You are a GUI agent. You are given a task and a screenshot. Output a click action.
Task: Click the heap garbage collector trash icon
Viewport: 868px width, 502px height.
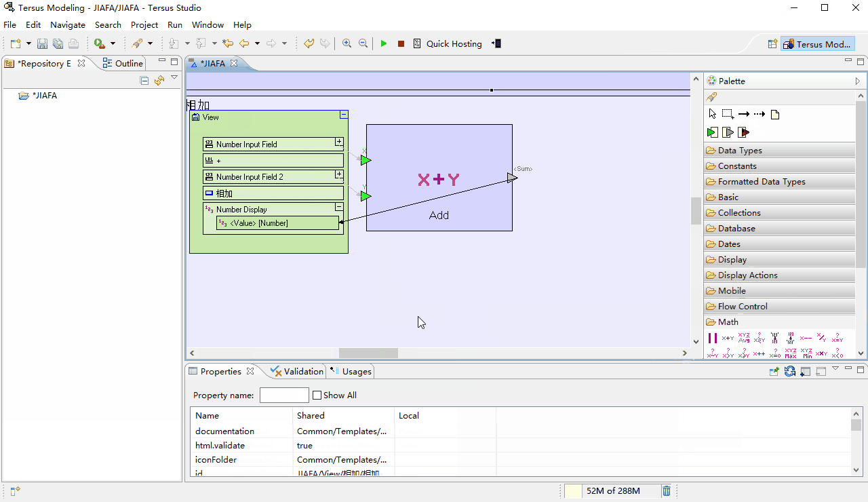click(x=667, y=491)
